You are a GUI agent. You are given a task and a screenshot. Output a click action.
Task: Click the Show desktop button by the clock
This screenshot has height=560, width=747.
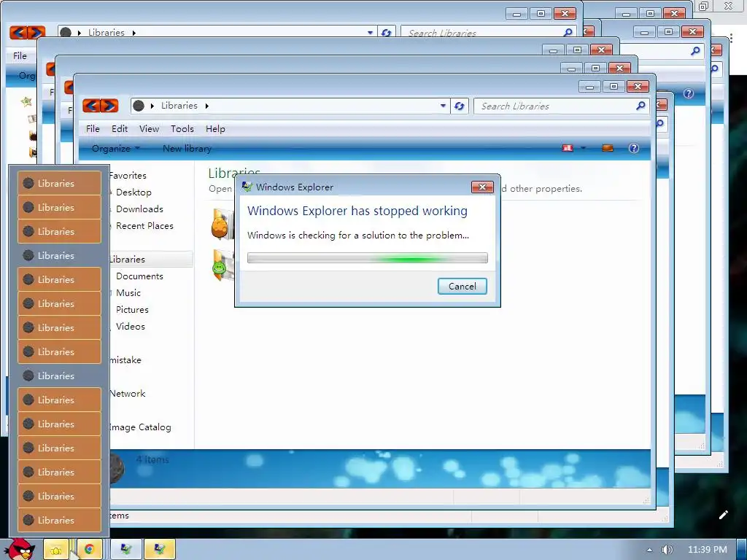coord(741,550)
